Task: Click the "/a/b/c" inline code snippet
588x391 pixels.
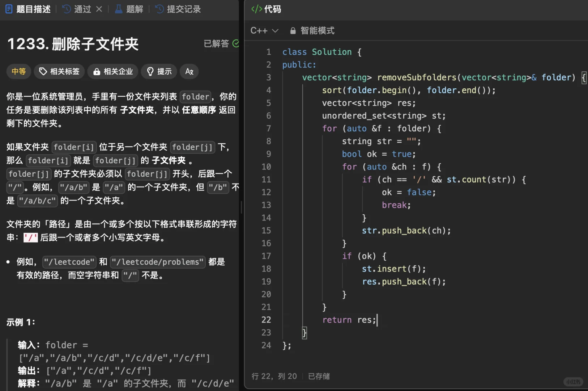Action: tap(38, 201)
